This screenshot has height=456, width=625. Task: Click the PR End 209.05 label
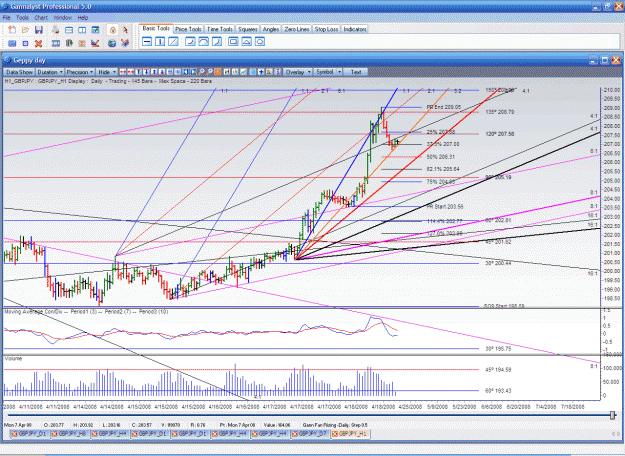(444, 107)
